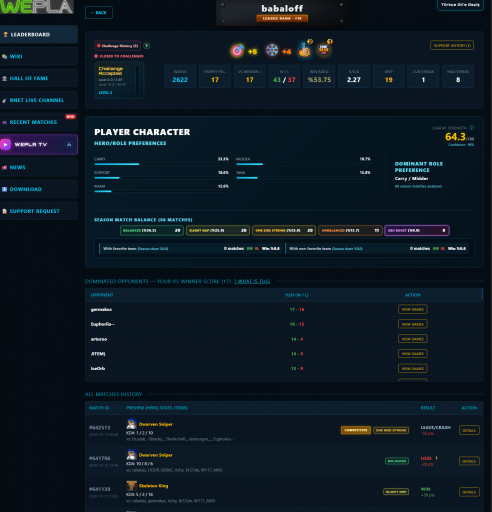
Task: Go back with the Back button
Action: tap(99, 13)
